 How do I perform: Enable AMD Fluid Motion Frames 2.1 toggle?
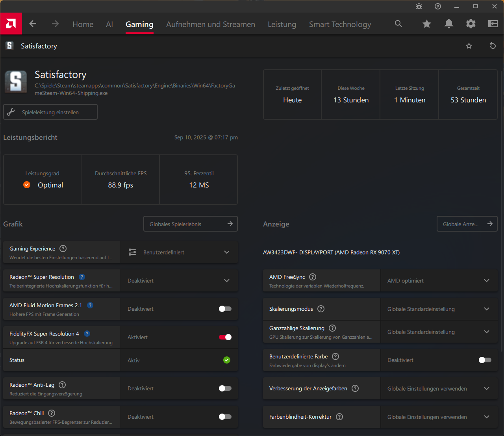point(225,309)
